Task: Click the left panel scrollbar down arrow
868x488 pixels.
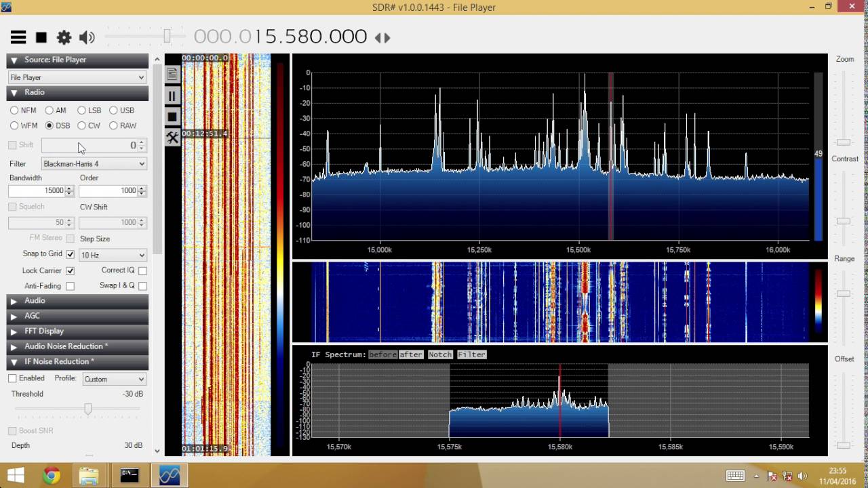Action: pos(157,451)
